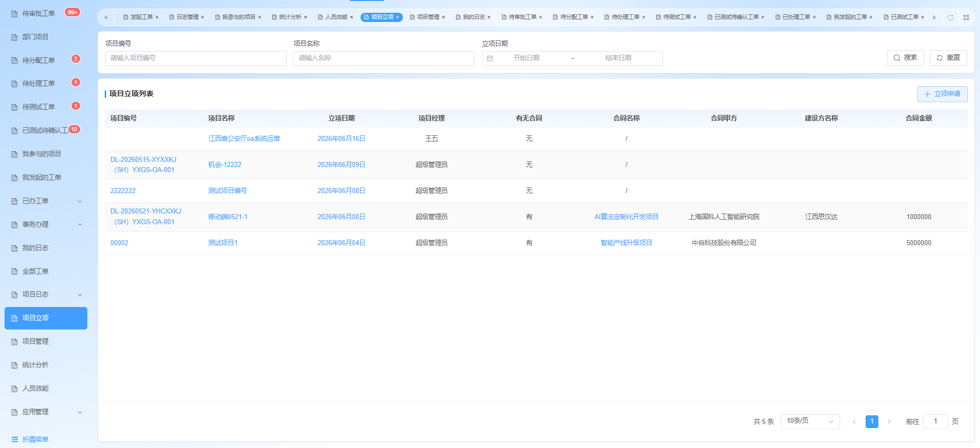Screen dimensions: 980x448
Task: Click the 立项申请 button
Action: point(942,94)
